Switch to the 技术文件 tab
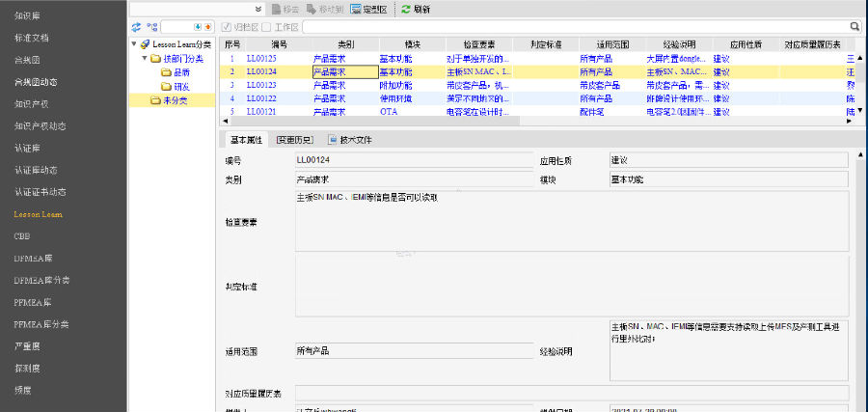 350,140
